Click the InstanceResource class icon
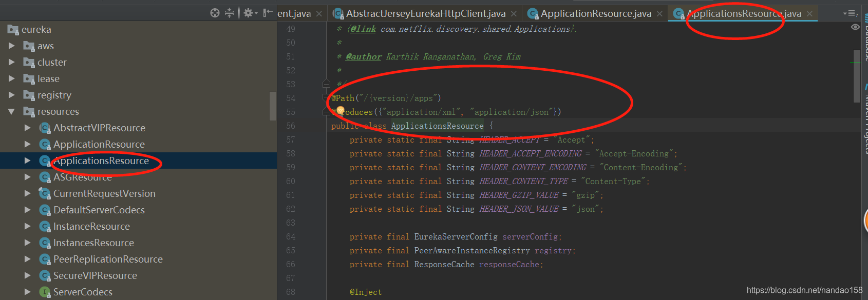The width and height of the screenshot is (868, 300). point(45,227)
